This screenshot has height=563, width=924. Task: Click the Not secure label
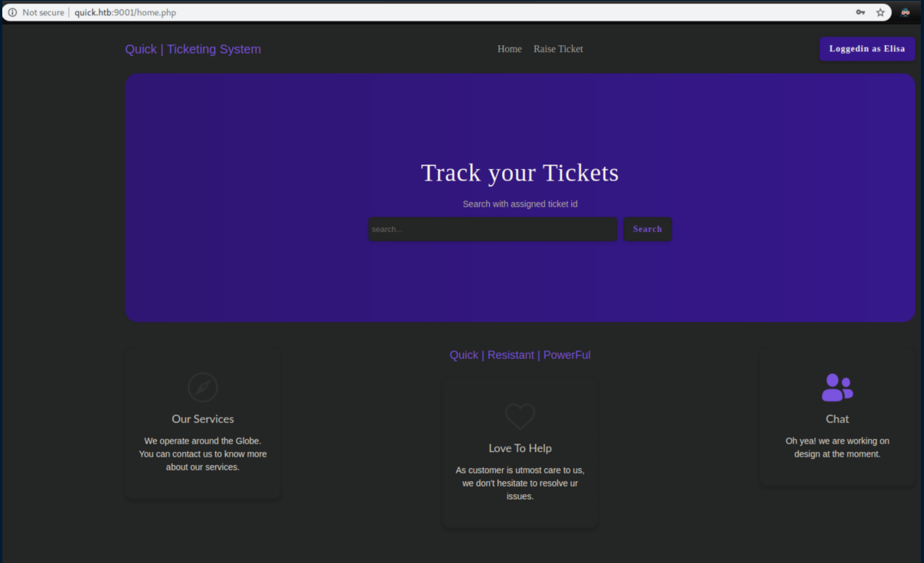click(43, 12)
